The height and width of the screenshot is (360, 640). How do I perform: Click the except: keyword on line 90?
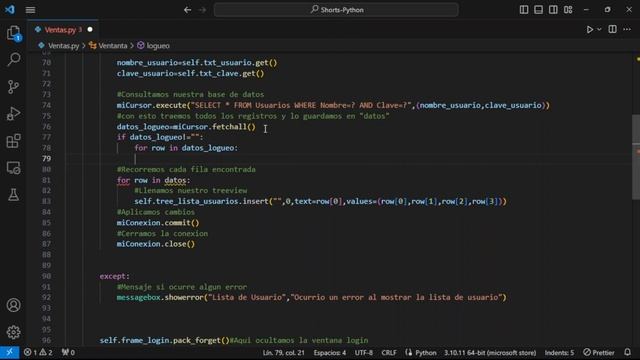point(114,276)
